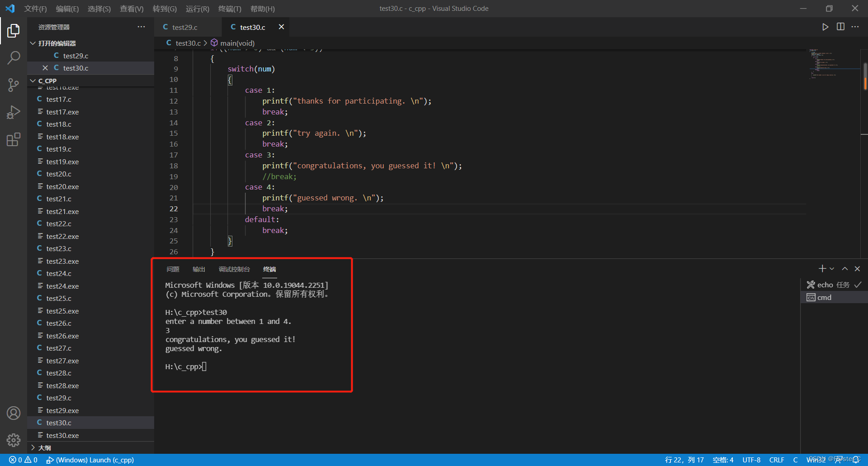
Task: Open the View menu
Action: pyautogui.click(x=132, y=9)
